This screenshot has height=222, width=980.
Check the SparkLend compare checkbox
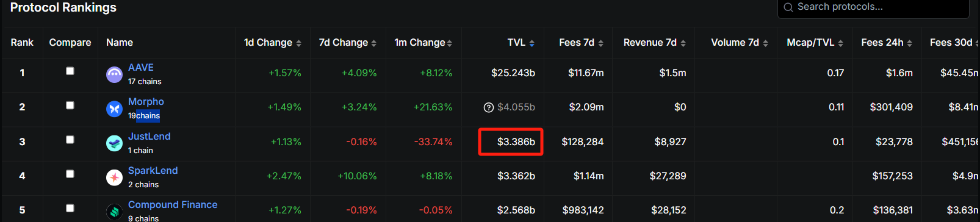(x=70, y=174)
